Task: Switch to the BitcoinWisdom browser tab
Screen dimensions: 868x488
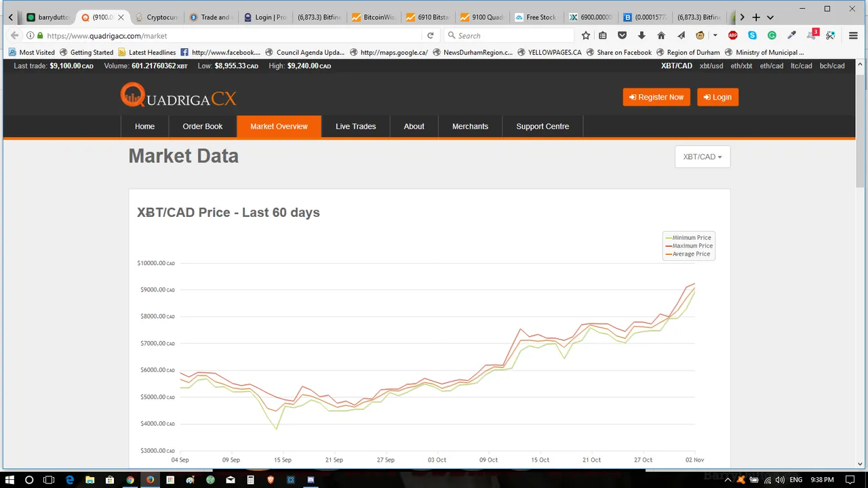Action: click(x=373, y=18)
